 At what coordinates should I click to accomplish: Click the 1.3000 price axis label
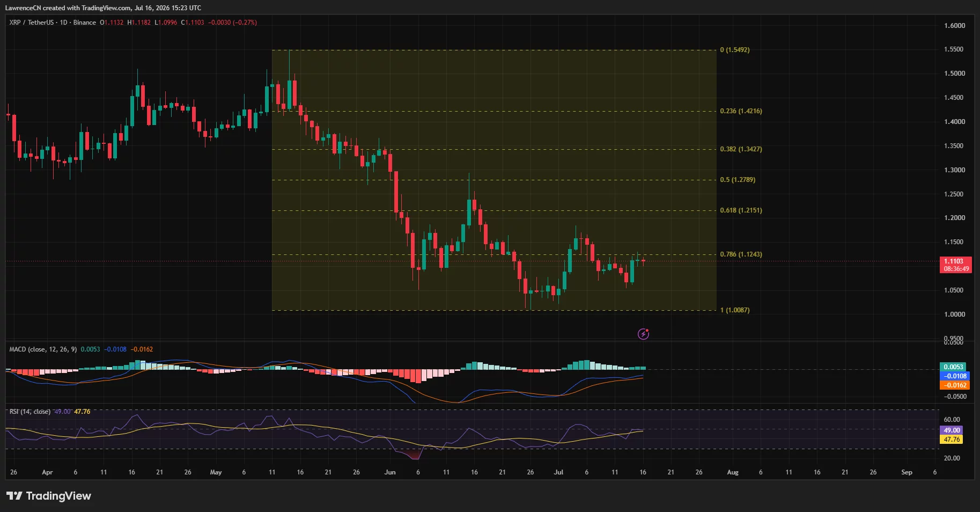pos(954,170)
